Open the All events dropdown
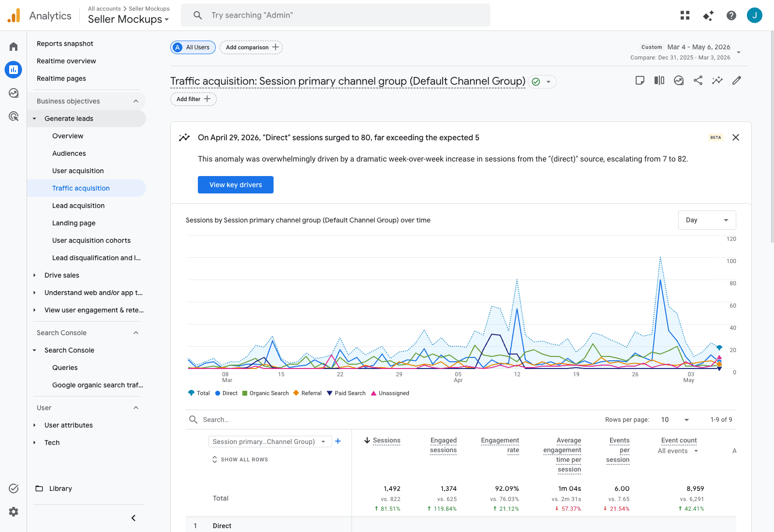The image size is (774, 532). click(678, 451)
